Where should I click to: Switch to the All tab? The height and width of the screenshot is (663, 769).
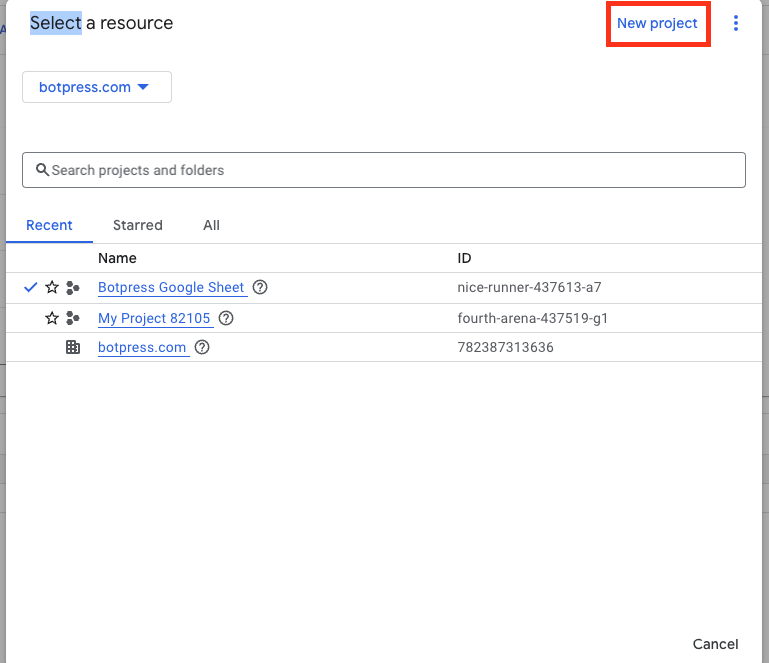coord(211,225)
